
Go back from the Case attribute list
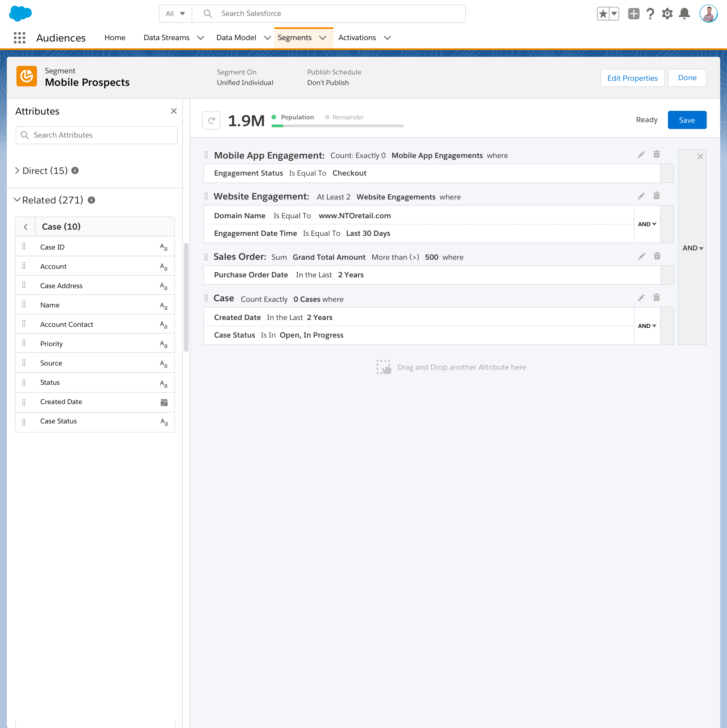tap(26, 227)
